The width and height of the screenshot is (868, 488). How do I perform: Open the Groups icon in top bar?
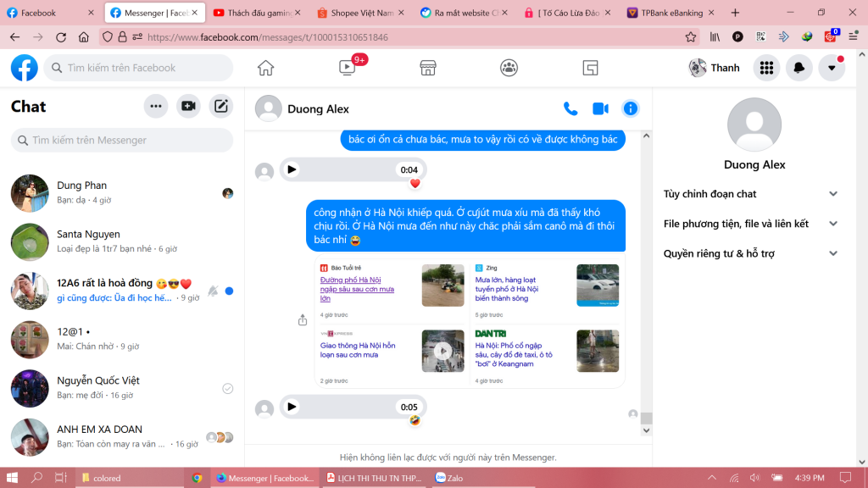(x=509, y=68)
